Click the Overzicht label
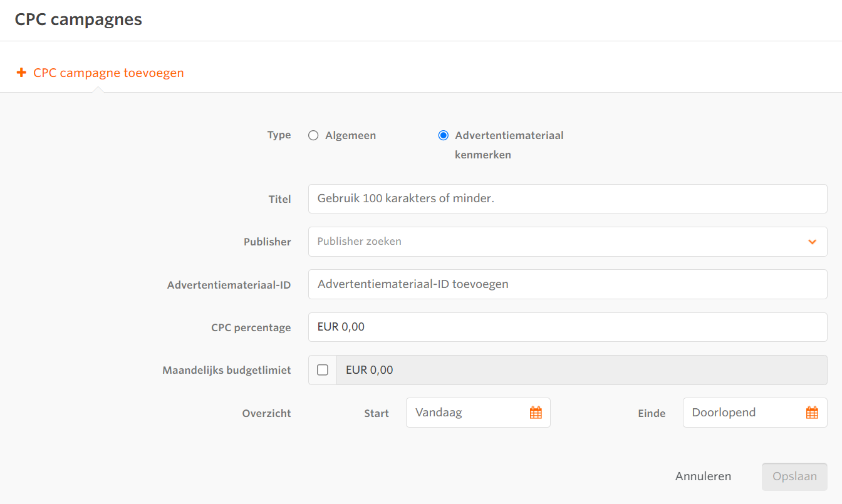This screenshot has height=504, width=842. (266, 413)
